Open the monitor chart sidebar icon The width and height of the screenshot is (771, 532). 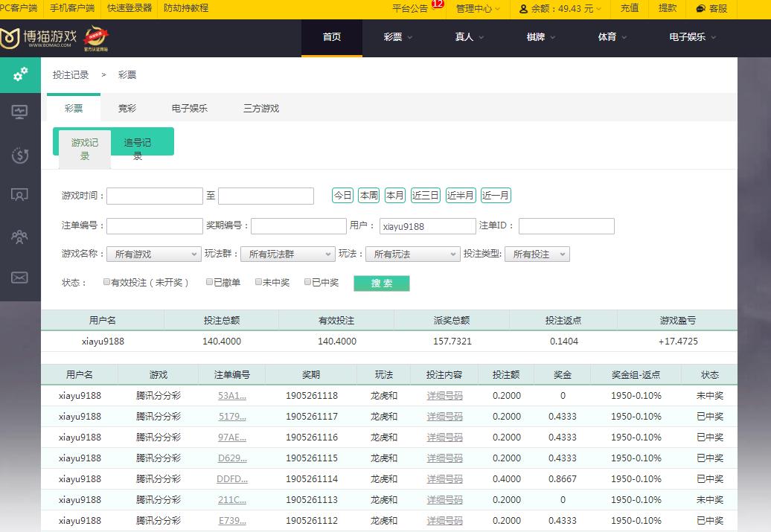(19, 112)
